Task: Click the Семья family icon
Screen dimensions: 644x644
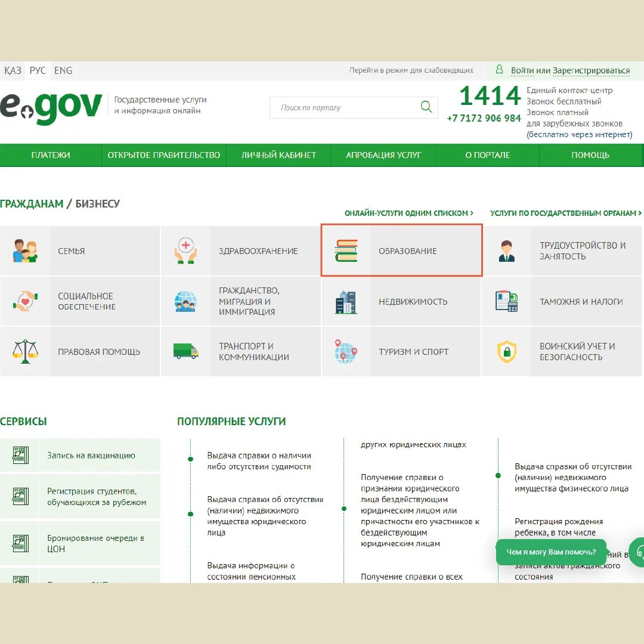Action: [25, 250]
